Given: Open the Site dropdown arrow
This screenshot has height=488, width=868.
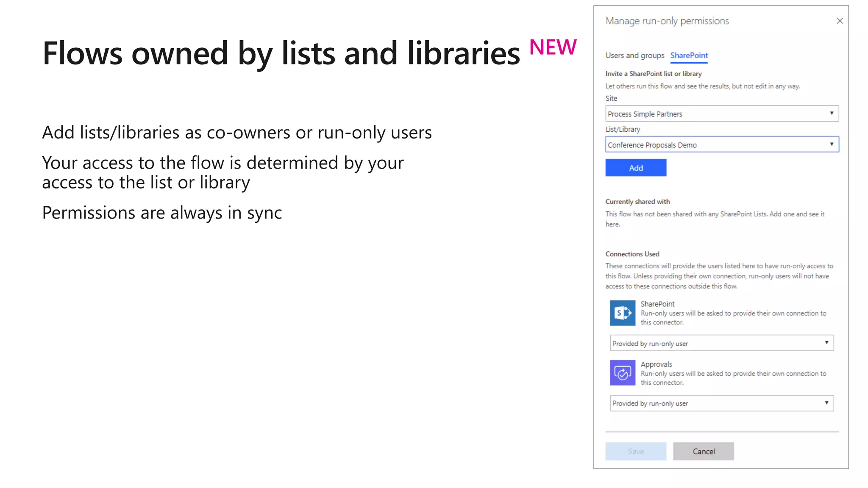Looking at the screenshot, I should coord(832,114).
